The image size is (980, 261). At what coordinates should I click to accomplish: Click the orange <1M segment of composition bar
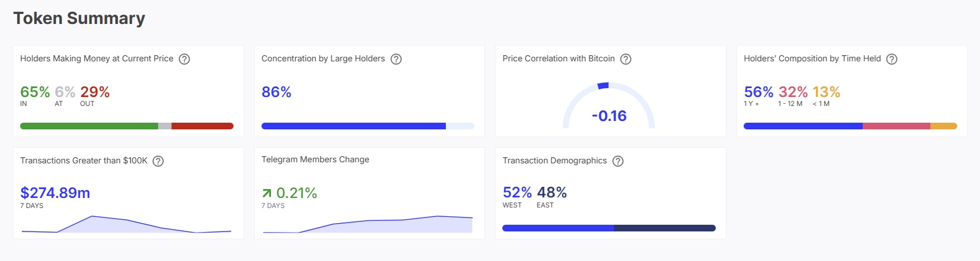point(944,126)
